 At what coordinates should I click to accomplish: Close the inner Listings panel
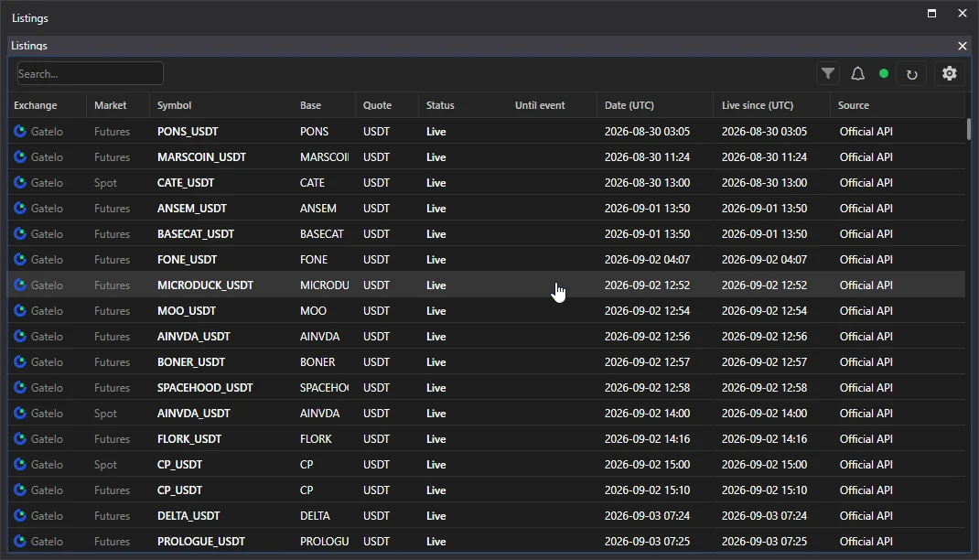(963, 46)
